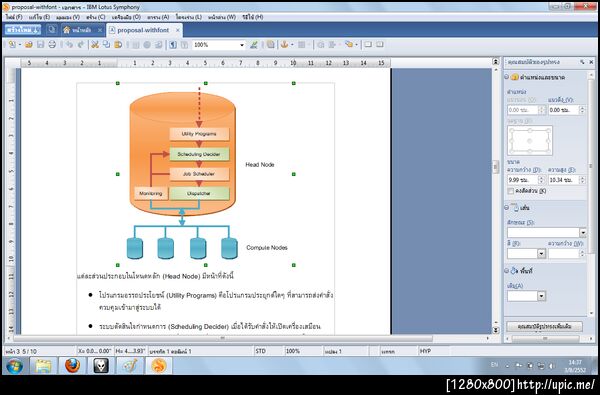Click the Open folder toolbar icon
600x395 pixels.
(x=29, y=45)
